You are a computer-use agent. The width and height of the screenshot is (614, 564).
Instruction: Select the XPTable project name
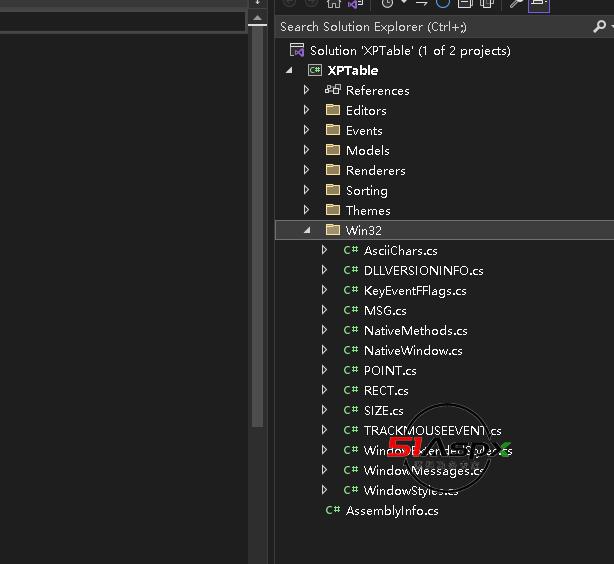353,70
